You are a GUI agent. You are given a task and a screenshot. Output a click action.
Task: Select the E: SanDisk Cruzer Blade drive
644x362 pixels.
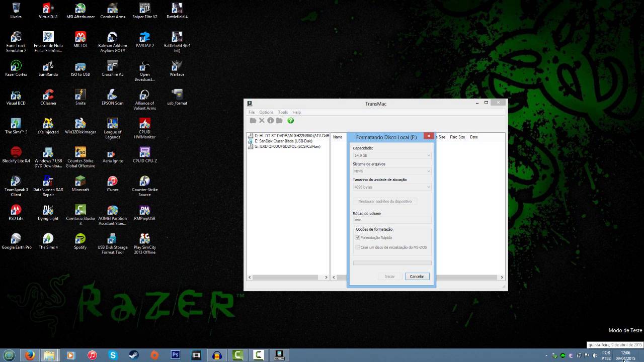coord(280,141)
